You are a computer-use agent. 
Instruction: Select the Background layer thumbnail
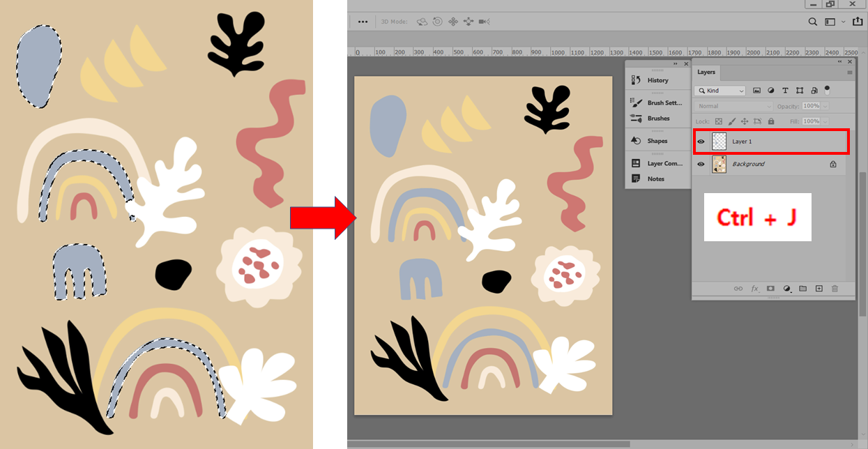tap(719, 165)
